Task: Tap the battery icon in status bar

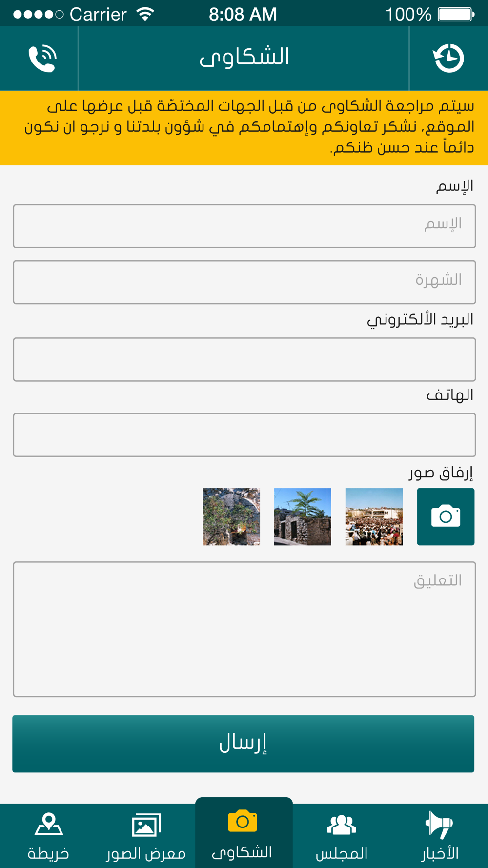Action: point(456,14)
